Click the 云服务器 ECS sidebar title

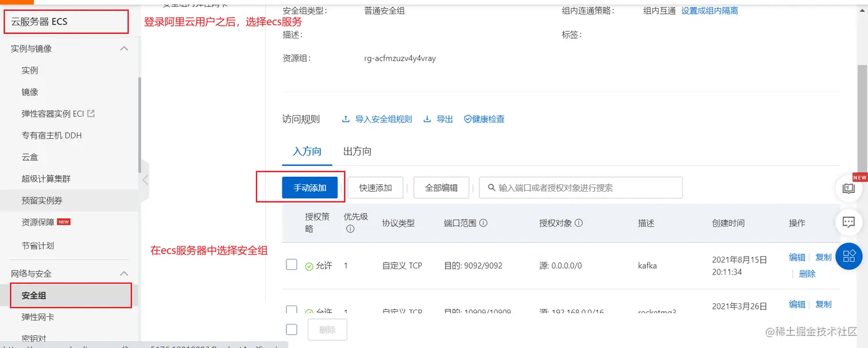coord(39,22)
